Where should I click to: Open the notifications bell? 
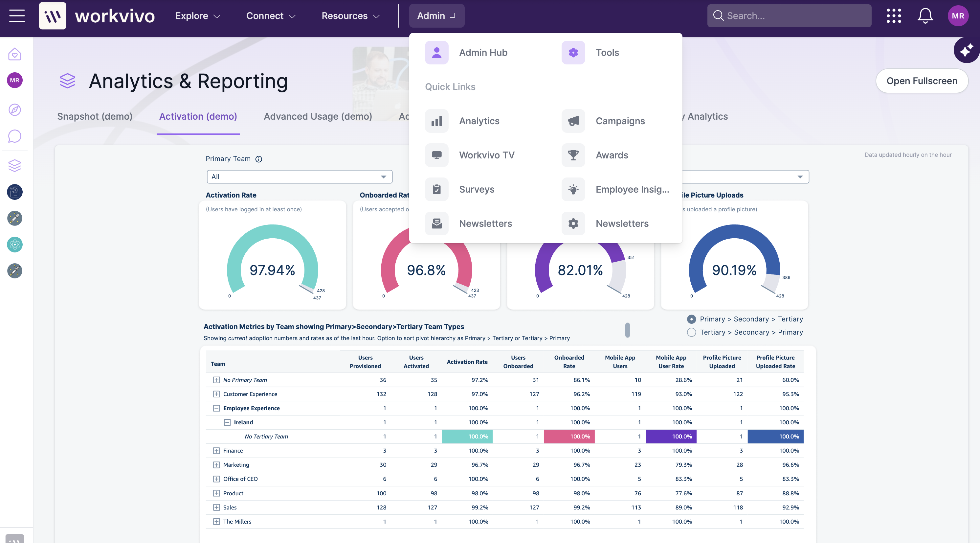pos(925,15)
